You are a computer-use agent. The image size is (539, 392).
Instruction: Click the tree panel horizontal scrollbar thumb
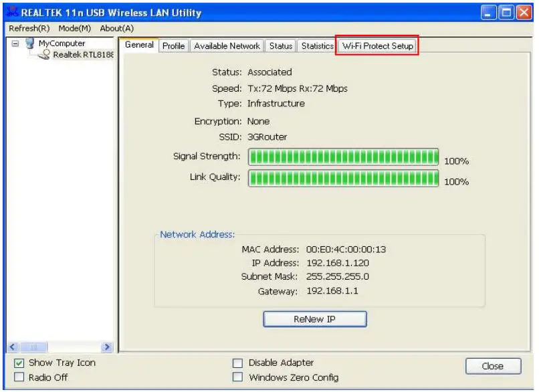coord(33,347)
